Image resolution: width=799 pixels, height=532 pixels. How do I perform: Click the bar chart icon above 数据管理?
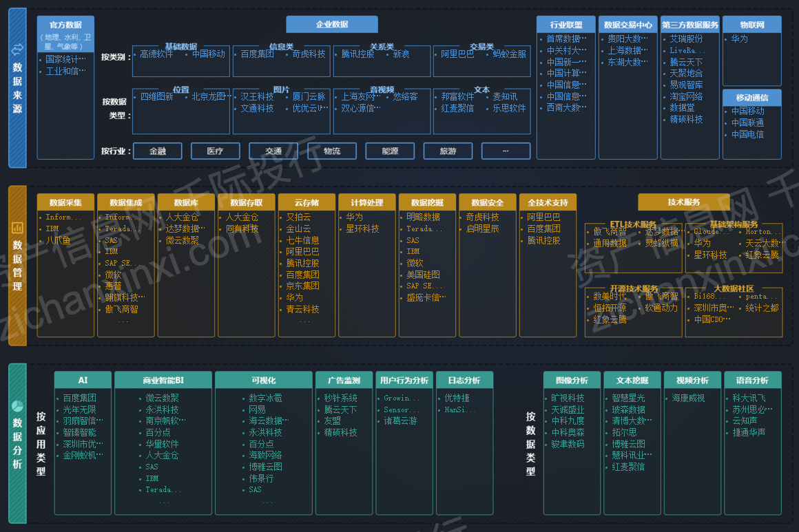coord(17,228)
